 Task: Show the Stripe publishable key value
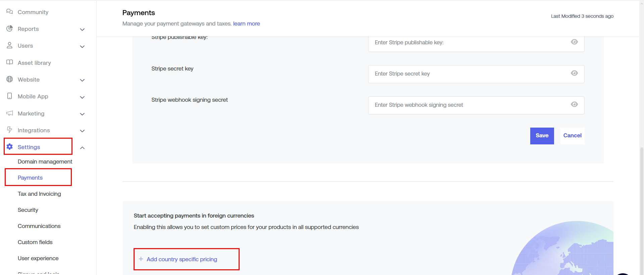pos(574,42)
